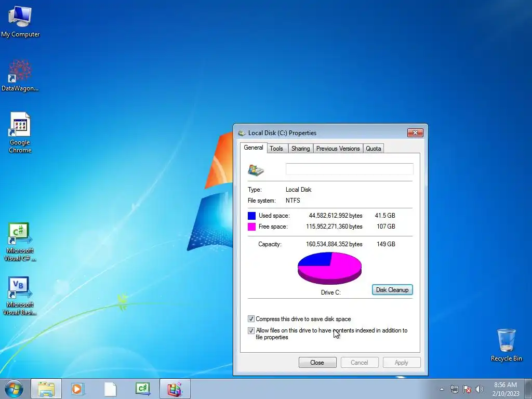This screenshot has height=399, width=532.
Task: Click the 160,534,884,352 bytes capacity value
Action: (334, 244)
